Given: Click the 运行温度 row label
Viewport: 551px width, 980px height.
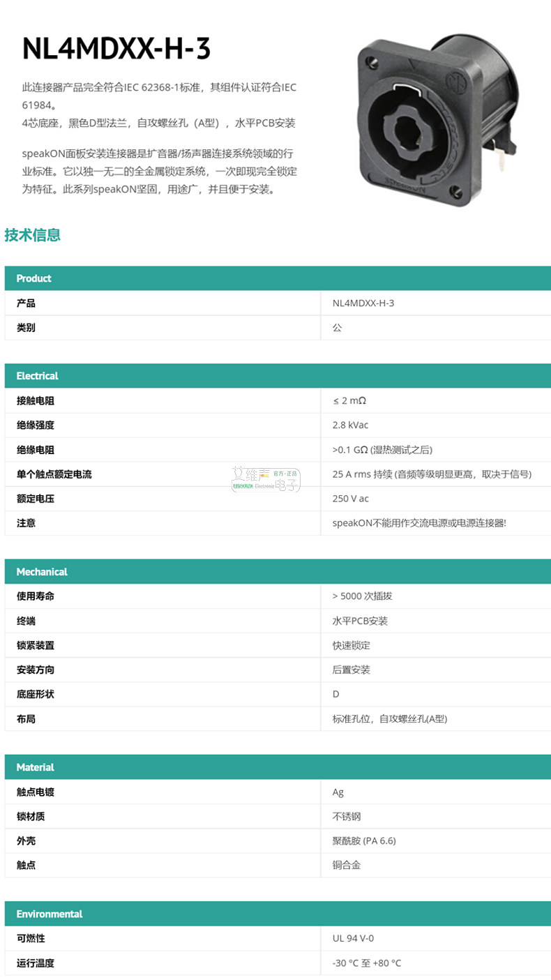Looking at the screenshot, I should click(x=36, y=963).
